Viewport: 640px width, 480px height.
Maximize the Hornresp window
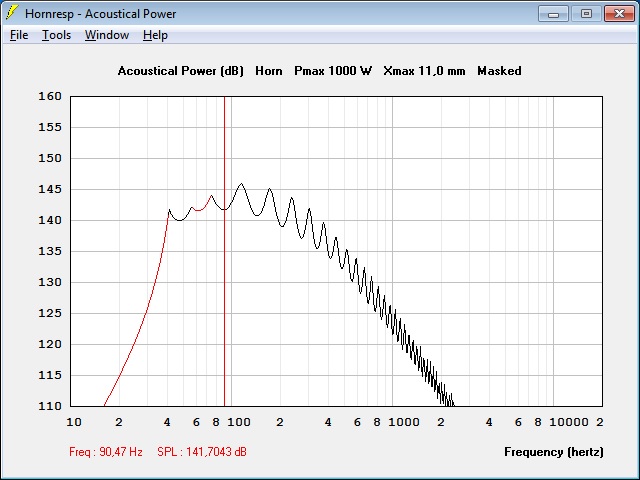point(586,14)
